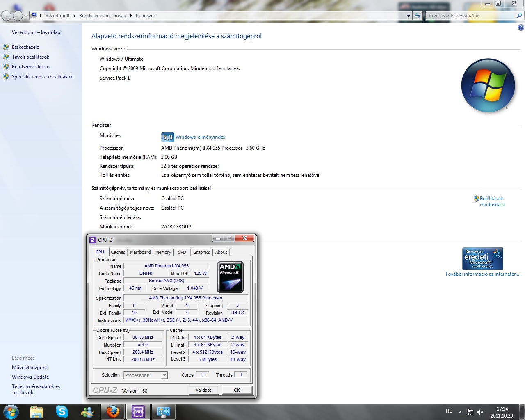Click the CPU-Z title bar Z icon

pyautogui.click(x=93, y=240)
